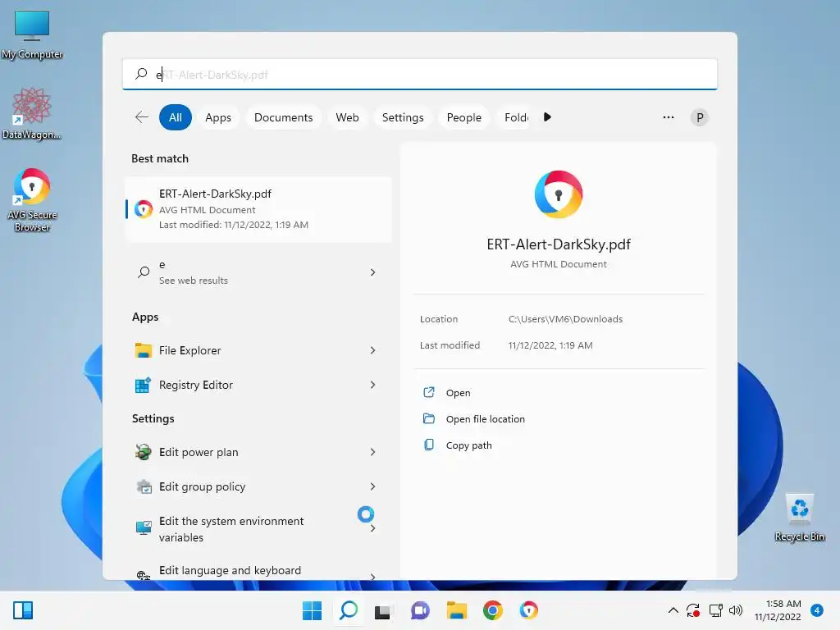Image resolution: width=840 pixels, height=630 pixels.
Task: Switch to the Settings filter tab
Action: pos(403,117)
